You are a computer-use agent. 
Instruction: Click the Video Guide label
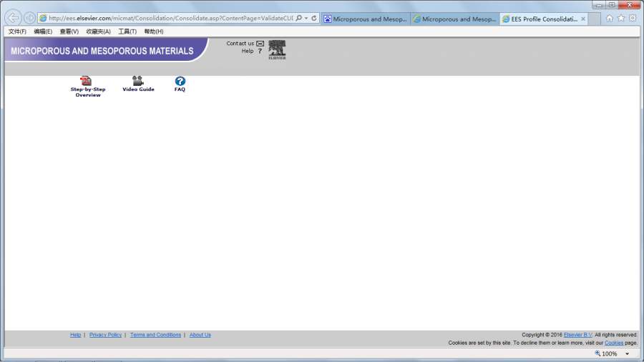click(x=138, y=89)
